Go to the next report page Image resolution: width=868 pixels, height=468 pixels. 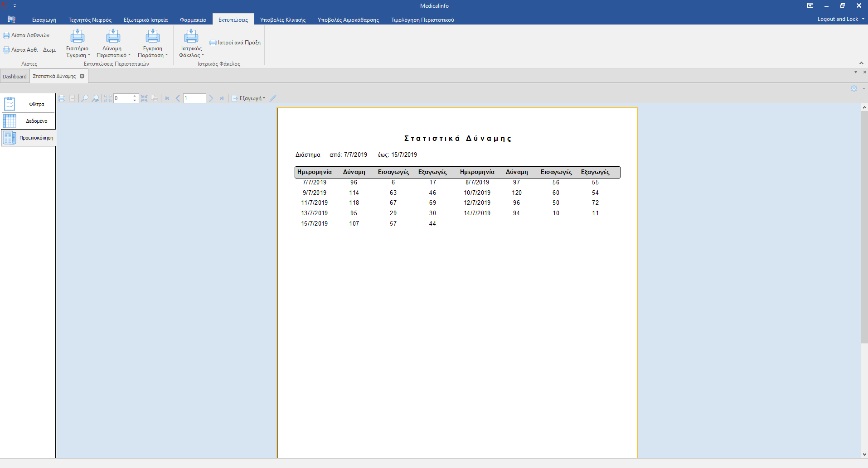tap(211, 98)
